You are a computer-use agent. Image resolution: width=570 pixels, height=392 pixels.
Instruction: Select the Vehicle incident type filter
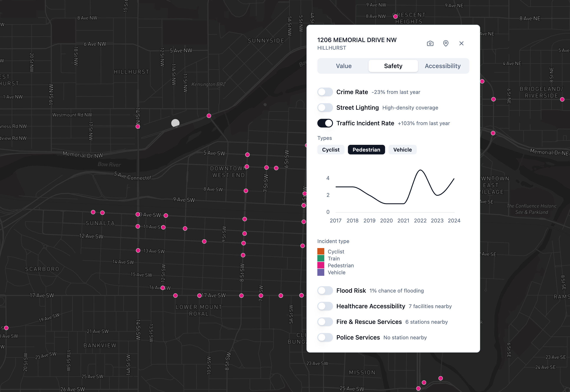402,150
